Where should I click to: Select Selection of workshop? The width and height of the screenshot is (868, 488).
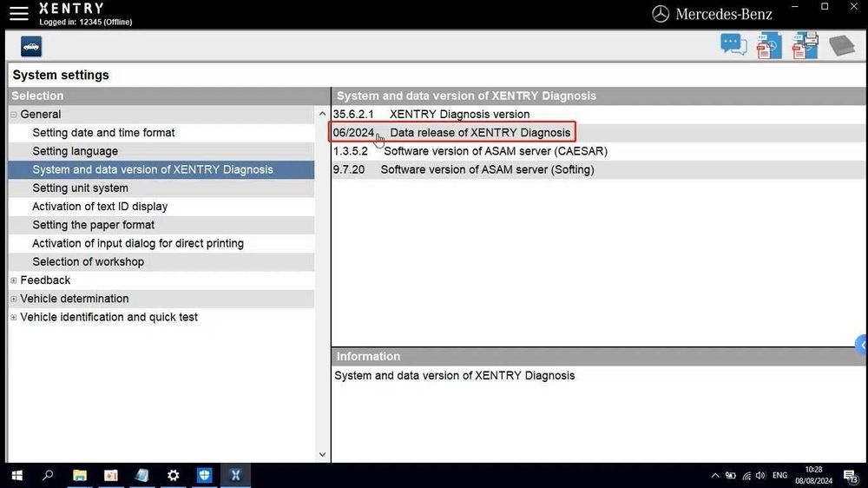pos(161,262)
